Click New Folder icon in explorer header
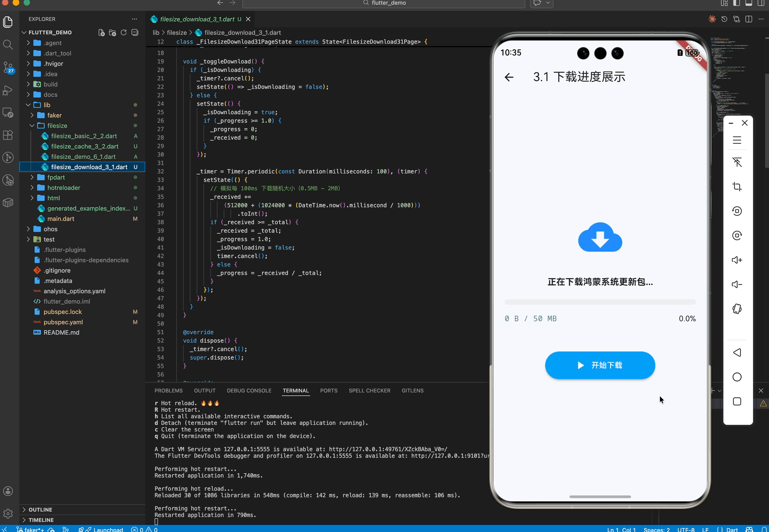The image size is (769, 532). coord(112,32)
